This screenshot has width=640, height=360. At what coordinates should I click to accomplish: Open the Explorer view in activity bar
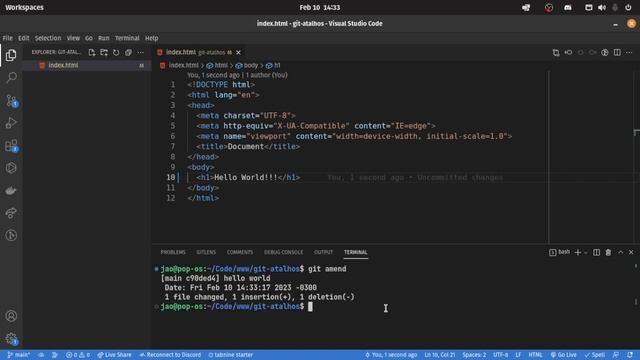coord(11,55)
